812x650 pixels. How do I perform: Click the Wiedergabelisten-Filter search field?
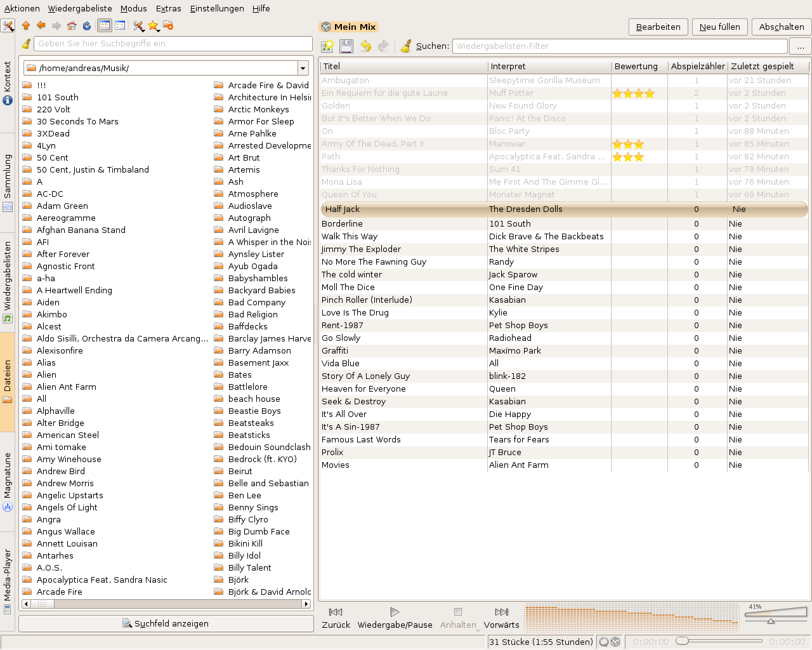pyautogui.click(x=620, y=46)
